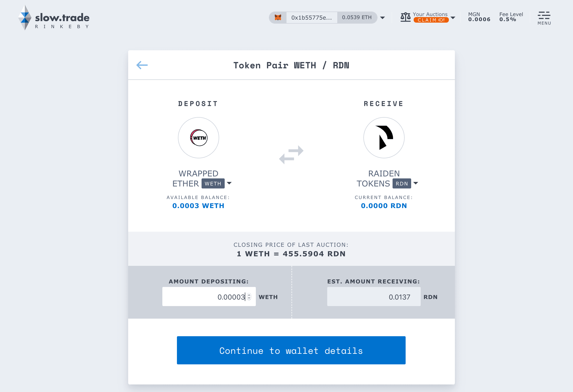Screen dimensions: 573x392
Task: Click the 0.0003 WETH balance link
Action: (x=198, y=206)
